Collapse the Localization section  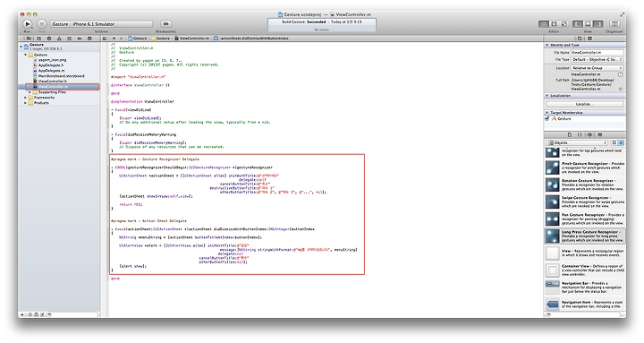547,96
